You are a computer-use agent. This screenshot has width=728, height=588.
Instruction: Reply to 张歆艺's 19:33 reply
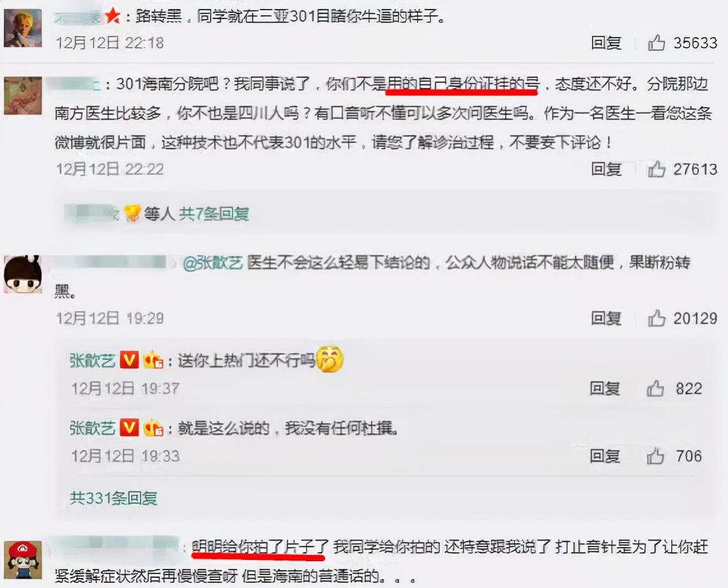pos(605,456)
